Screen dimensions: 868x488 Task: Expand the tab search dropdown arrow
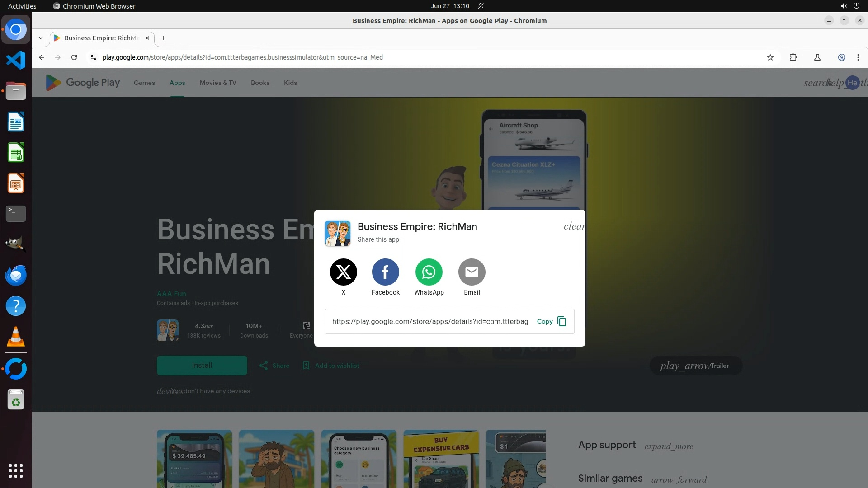tap(41, 38)
